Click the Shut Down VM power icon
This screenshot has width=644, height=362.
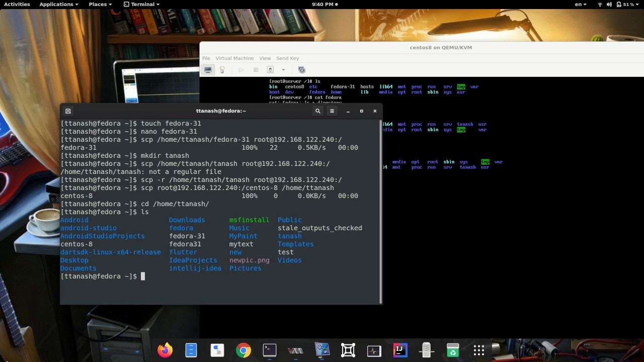tap(270, 70)
